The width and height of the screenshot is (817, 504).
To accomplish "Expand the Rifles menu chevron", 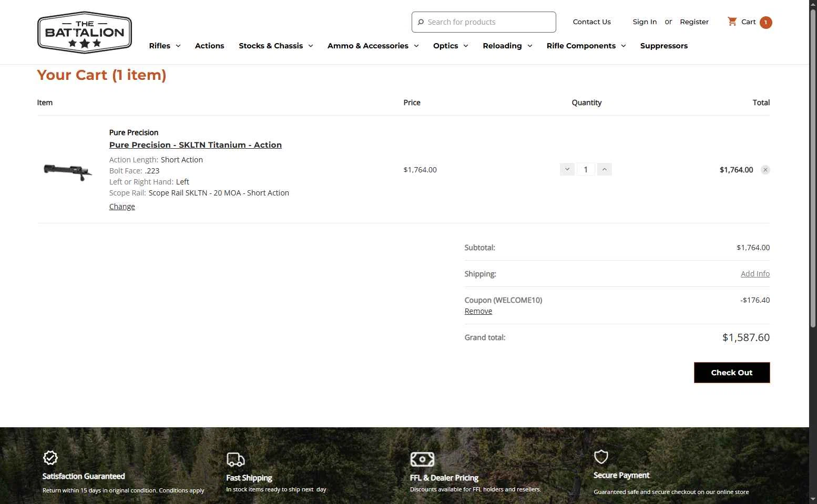I will coord(178,46).
